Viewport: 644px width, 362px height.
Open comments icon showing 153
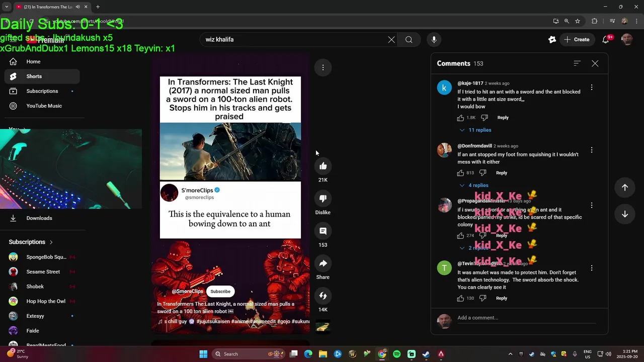click(323, 231)
